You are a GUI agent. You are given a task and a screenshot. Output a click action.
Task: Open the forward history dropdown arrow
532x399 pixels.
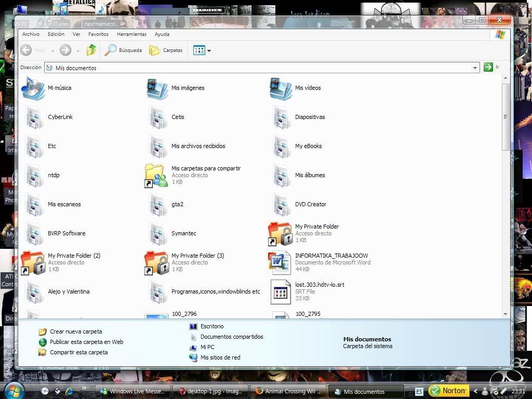(x=78, y=51)
